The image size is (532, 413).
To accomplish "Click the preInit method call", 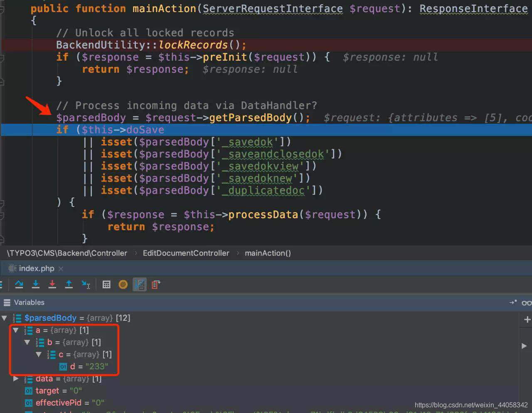I will pos(225,57).
